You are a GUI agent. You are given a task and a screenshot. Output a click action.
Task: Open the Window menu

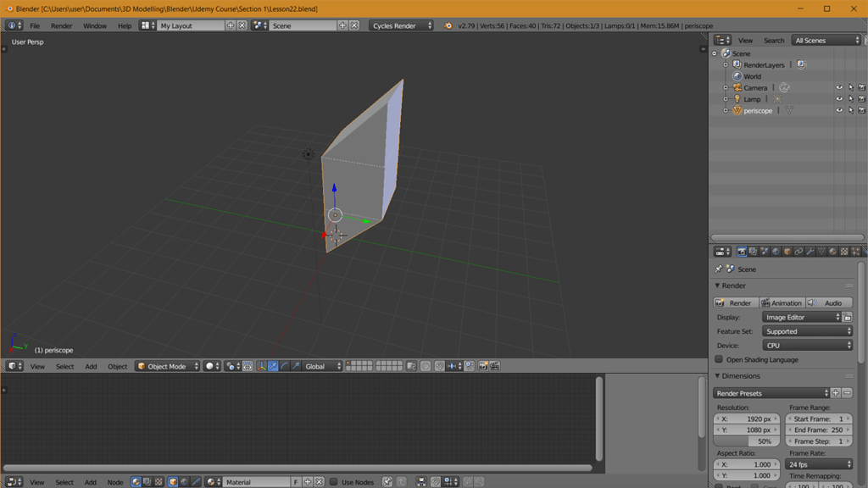click(95, 25)
